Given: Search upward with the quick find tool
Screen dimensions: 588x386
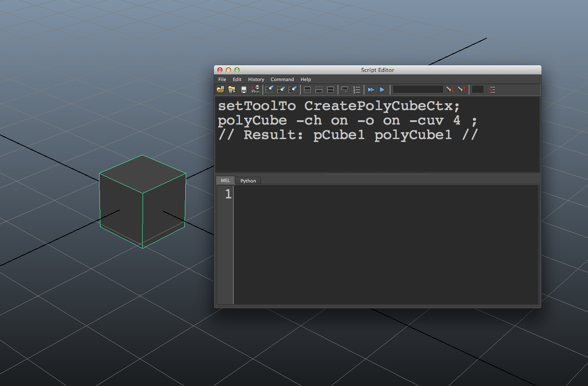Looking at the screenshot, I should click(x=462, y=89).
